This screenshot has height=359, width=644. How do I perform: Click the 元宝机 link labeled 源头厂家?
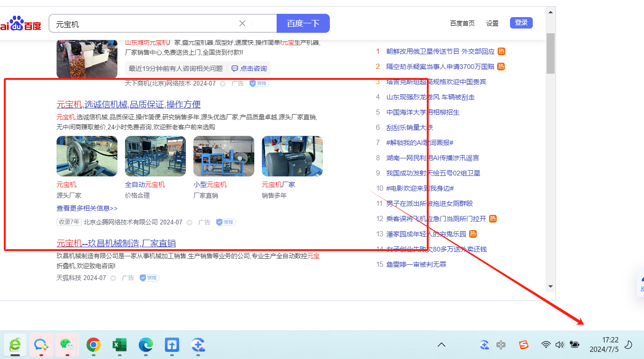click(x=67, y=184)
